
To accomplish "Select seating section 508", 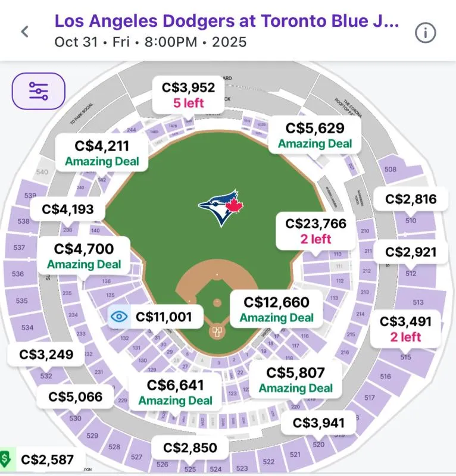I will [x=391, y=170].
